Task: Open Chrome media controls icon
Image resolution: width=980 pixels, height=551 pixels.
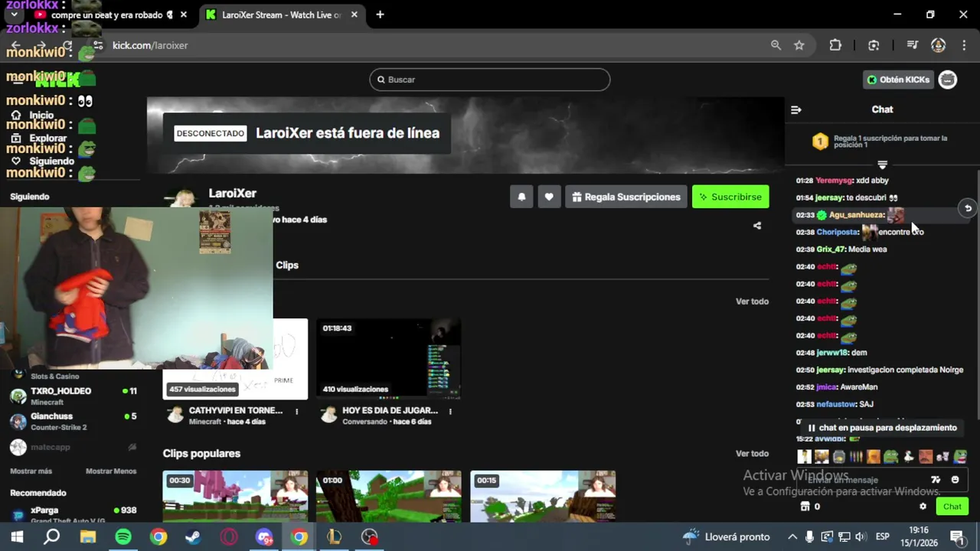Action: (x=912, y=45)
